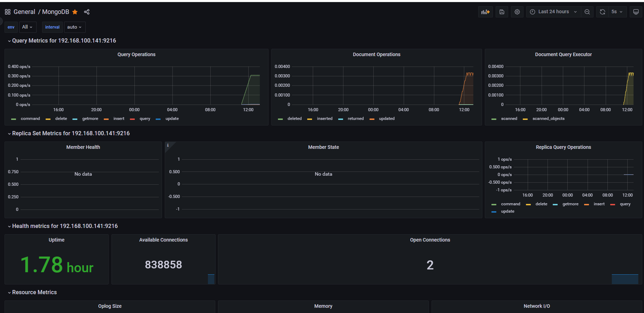
Task: Open Query Operations panel menu
Action: point(137,54)
